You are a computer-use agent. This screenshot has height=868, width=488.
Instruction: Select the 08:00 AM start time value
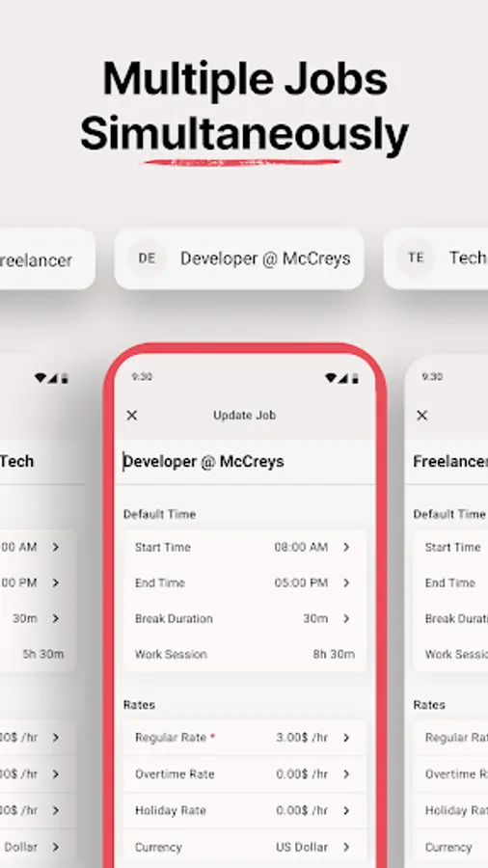coord(301,547)
